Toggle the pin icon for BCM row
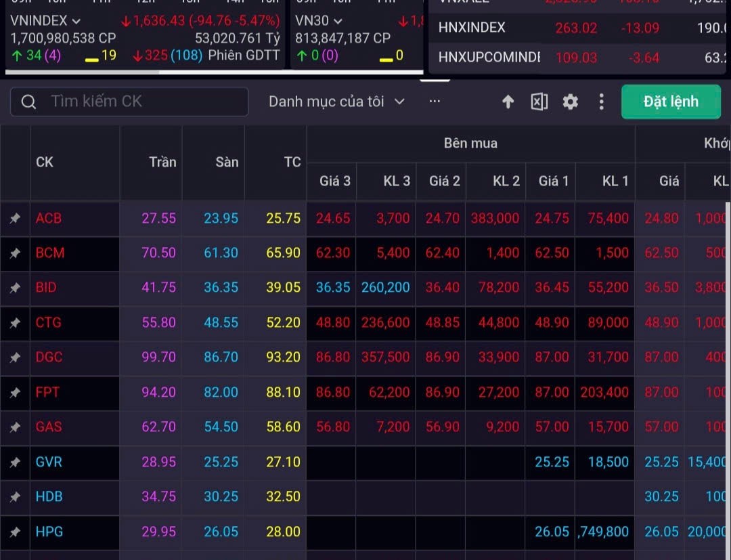The height and width of the screenshot is (560, 731). tap(15, 253)
